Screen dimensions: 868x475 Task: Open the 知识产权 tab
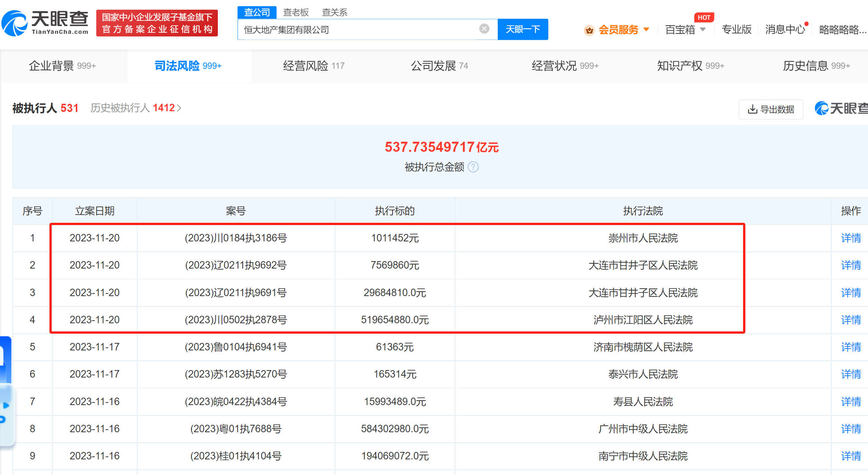(691, 66)
